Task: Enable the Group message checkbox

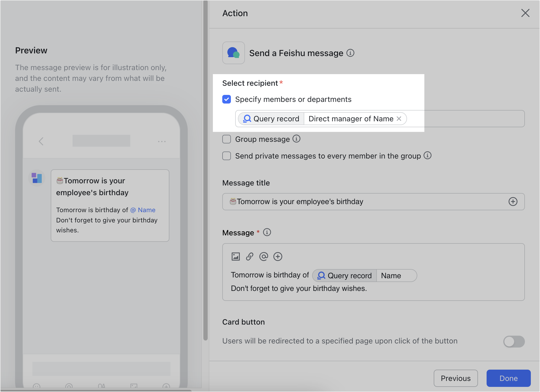Action: click(x=227, y=139)
